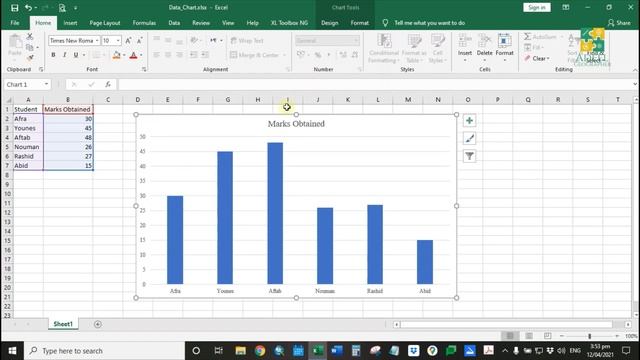This screenshot has height=360, width=640.
Task: Apply the fill color bucket swatch
Action: (117, 55)
